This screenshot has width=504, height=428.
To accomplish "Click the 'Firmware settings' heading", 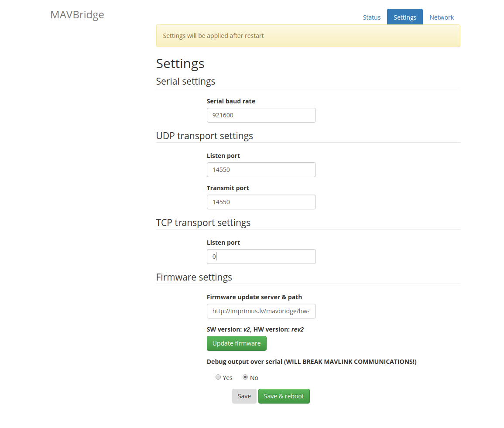I will (x=194, y=277).
